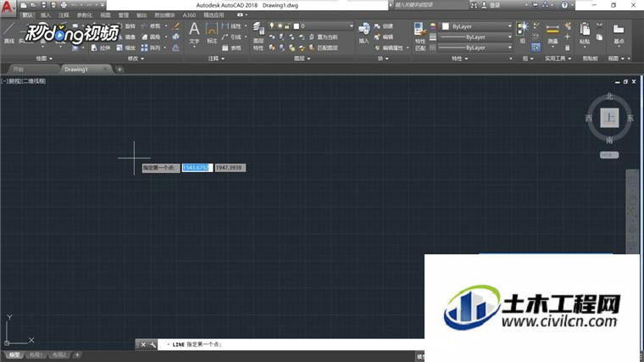Select the 标注 Dimension tool

(212, 33)
